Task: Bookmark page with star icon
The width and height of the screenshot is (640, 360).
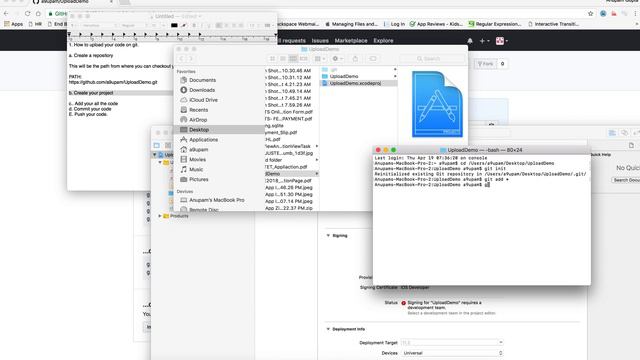Action: coord(591,13)
